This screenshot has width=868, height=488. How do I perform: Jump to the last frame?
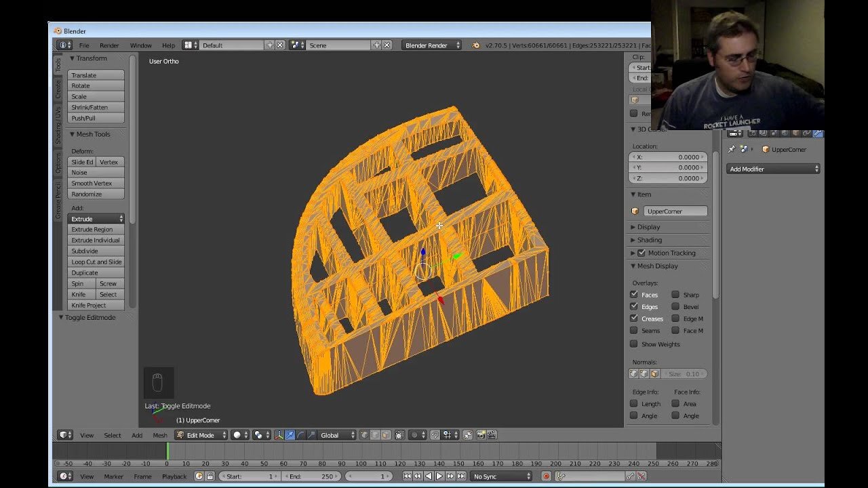461,476
